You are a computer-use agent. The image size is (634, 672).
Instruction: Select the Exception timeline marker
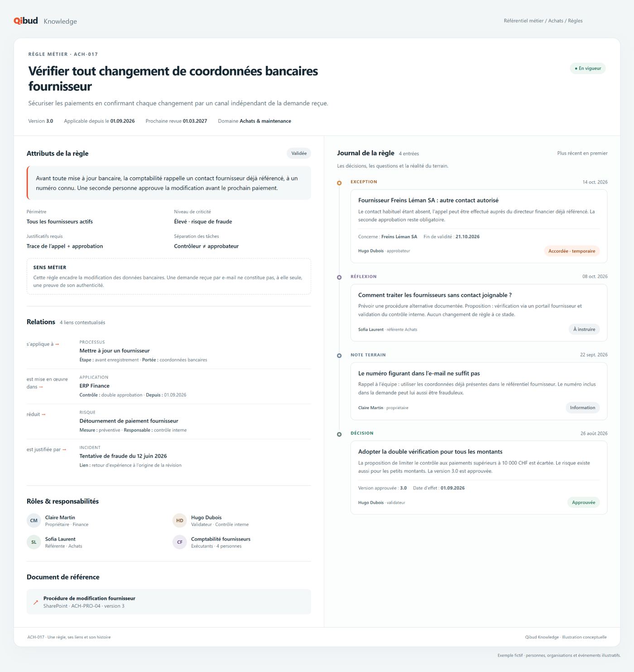point(339,183)
